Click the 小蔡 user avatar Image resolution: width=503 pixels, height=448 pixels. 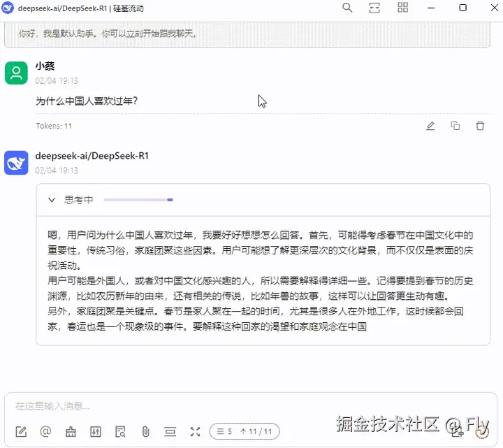tap(16, 73)
